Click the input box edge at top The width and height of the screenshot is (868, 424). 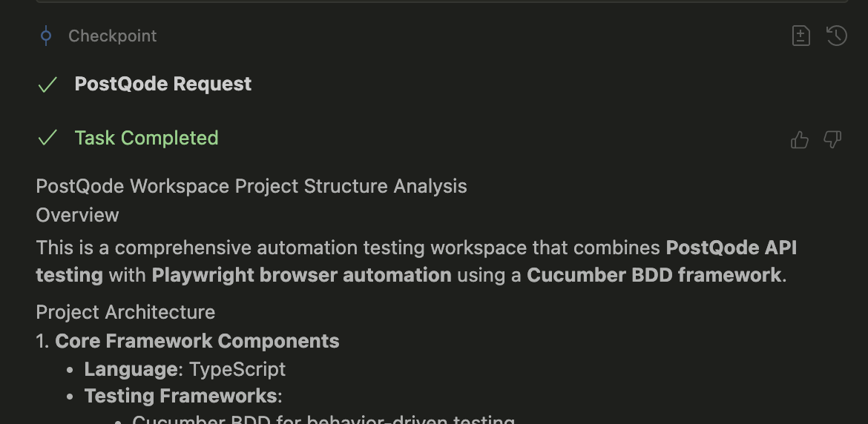(x=441, y=2)
